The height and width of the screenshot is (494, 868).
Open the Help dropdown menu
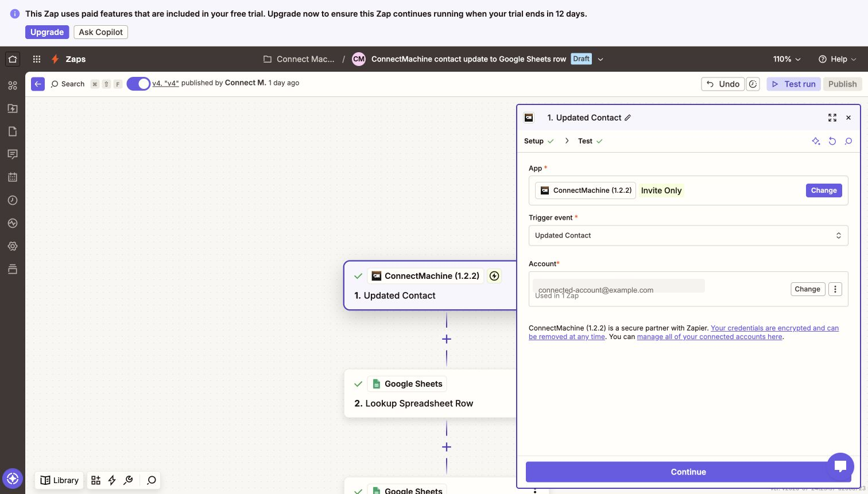click(x=838, y=59)
